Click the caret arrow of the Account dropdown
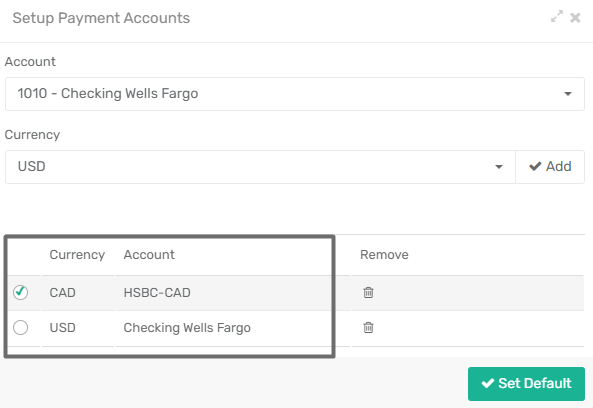 tap(568, 94)
